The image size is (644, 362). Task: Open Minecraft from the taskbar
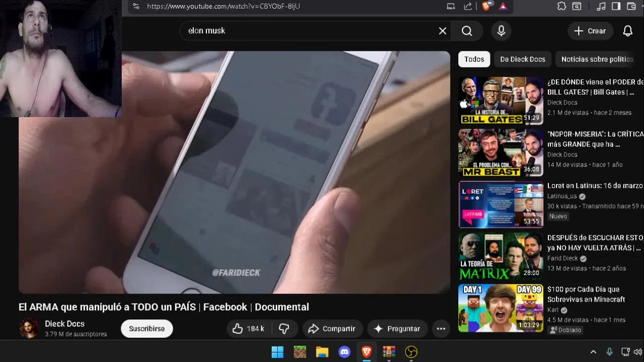point(300,352)
